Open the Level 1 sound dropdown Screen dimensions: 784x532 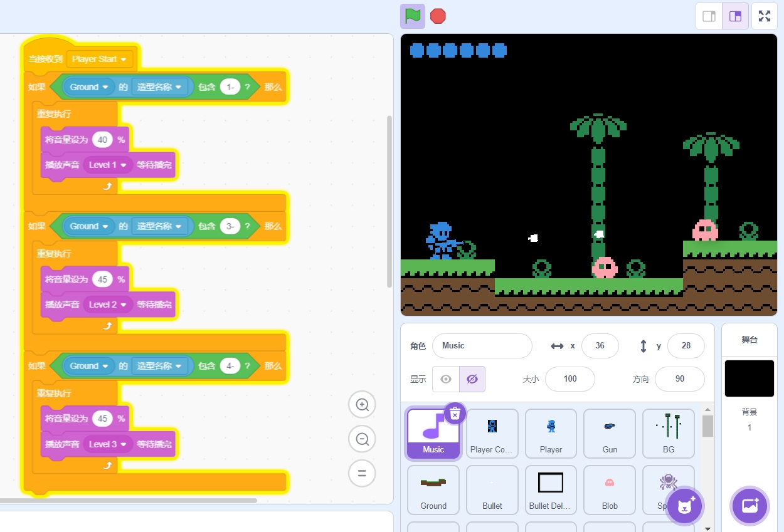108,165
